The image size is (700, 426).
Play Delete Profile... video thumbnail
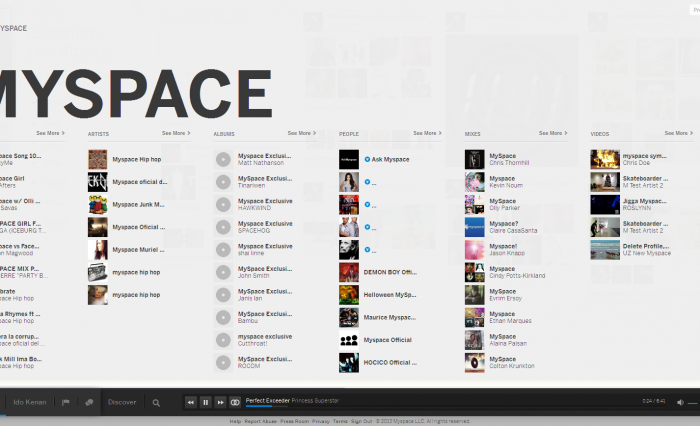605,250
